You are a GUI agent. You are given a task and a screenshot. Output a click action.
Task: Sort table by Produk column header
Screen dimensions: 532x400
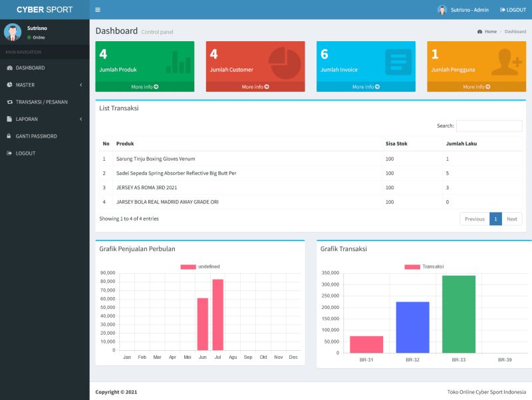247,144
